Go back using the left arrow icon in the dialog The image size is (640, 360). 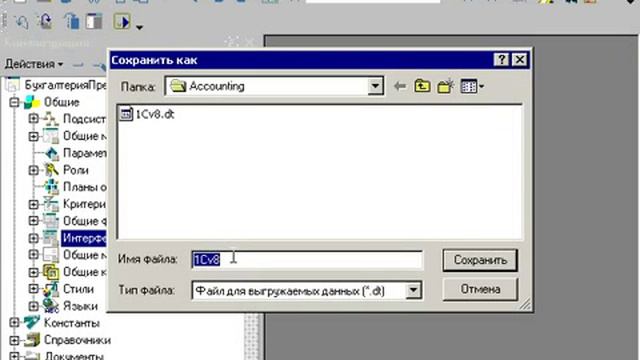[x=400, y=86]
